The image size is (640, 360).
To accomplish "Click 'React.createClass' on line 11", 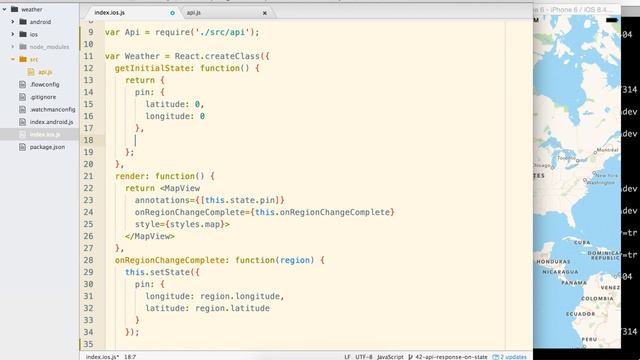I will [217, 56].
